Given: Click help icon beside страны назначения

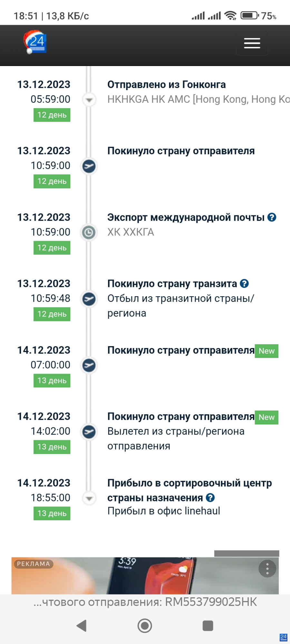Looking at the screenshot, I should (x=210, y=498).
